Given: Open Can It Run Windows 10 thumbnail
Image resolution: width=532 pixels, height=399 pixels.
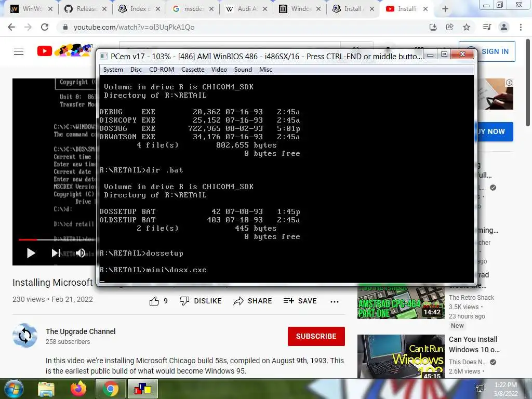Looking at the screenshot, I should pyautogui.click(x=401, y=356).
